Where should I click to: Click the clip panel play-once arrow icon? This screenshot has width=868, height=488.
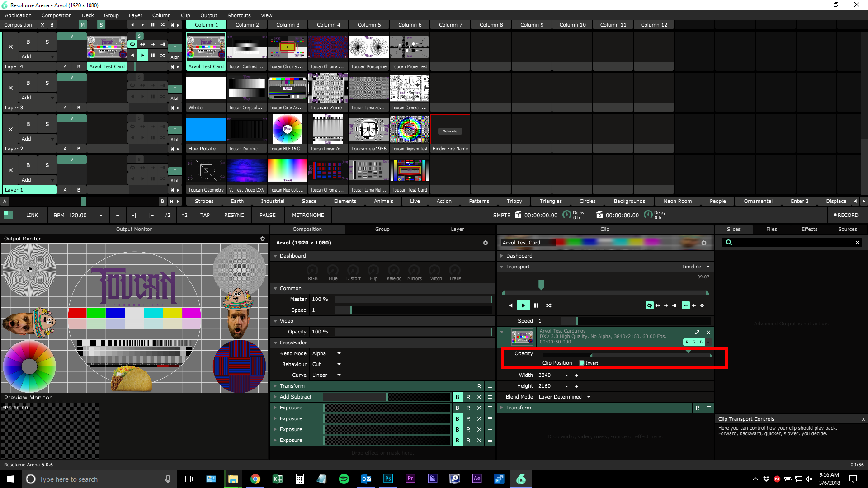[666, 305]
